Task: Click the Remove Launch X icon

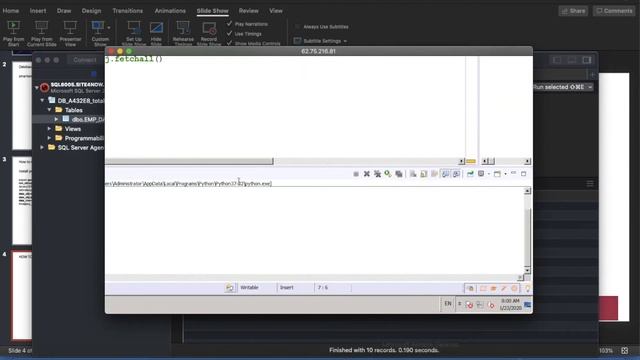Action: pyautogui.click(x=367, y=174)
